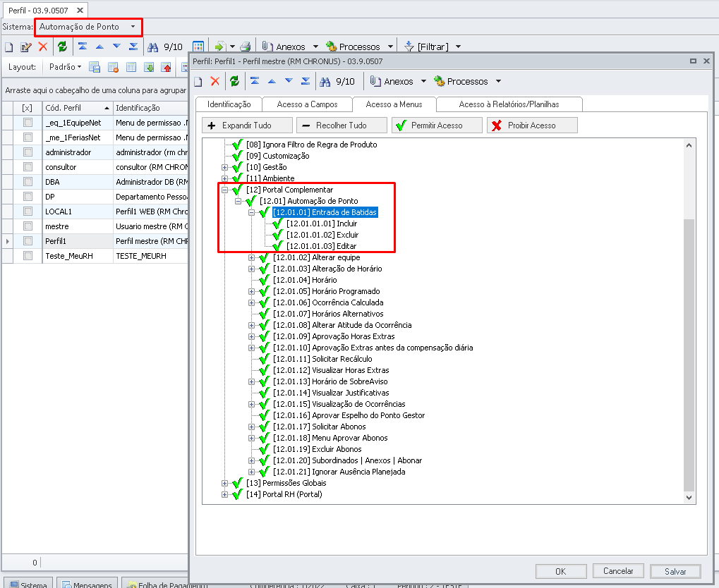The height and width of the screenshot is (588, 719).
Task: Check the box for administrador row
Action: click(28, 152)
